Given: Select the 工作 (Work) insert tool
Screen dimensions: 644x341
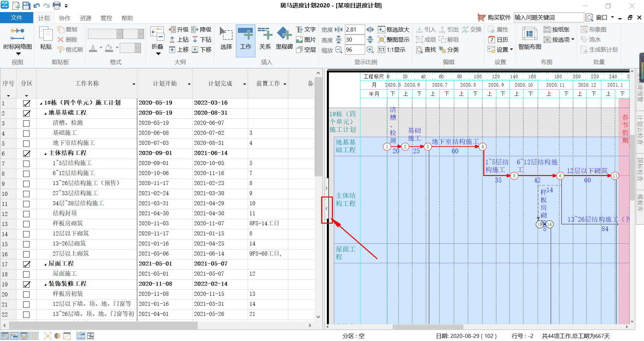Looking at the screenshot, I should (x=245, y=39).
